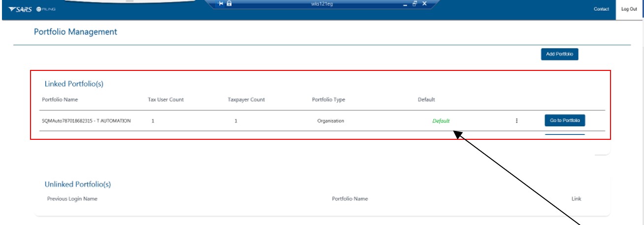Open the three-dot menu for SQMAuto portfolio
Image resolution: width=644 pixels, height=225 pixels.
pyautogui.click(x=516, y=121)
